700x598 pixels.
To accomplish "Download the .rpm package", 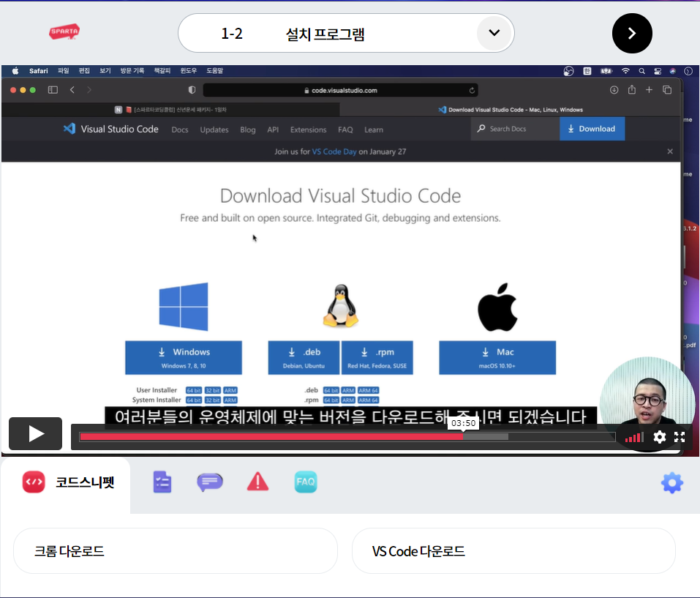I will click(x=377, y=357).
